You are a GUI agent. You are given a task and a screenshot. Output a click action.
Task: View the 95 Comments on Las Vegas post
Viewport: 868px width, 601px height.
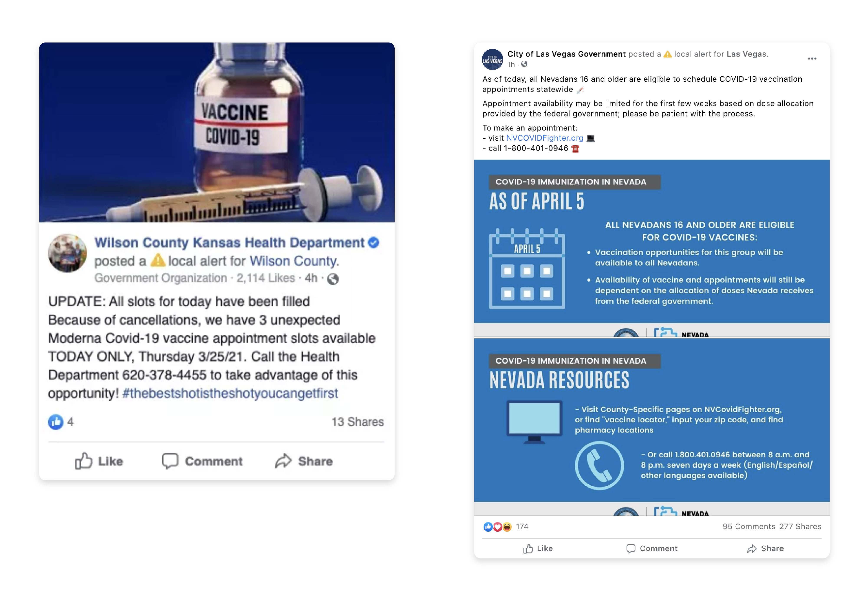click(x=749, y=526)
